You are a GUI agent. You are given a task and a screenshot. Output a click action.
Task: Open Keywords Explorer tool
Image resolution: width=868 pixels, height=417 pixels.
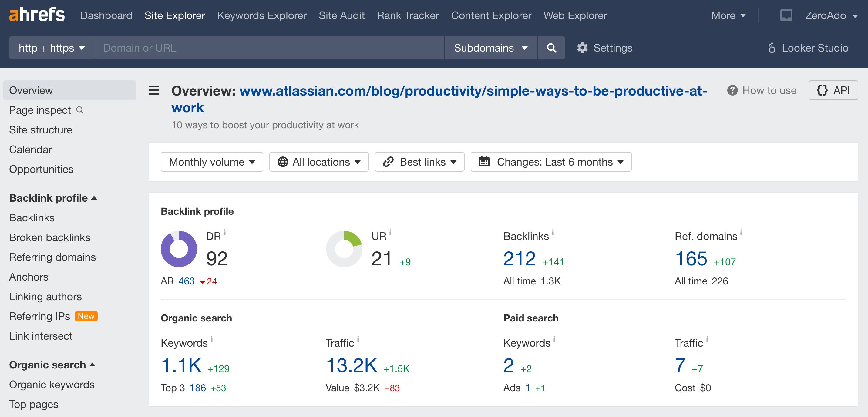[261, 15]
